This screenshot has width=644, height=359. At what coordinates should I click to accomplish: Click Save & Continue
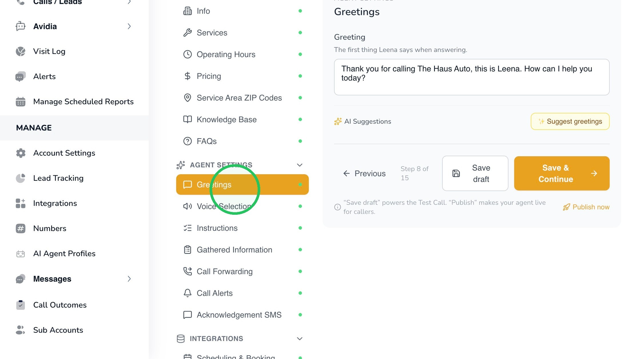point(562,173)
